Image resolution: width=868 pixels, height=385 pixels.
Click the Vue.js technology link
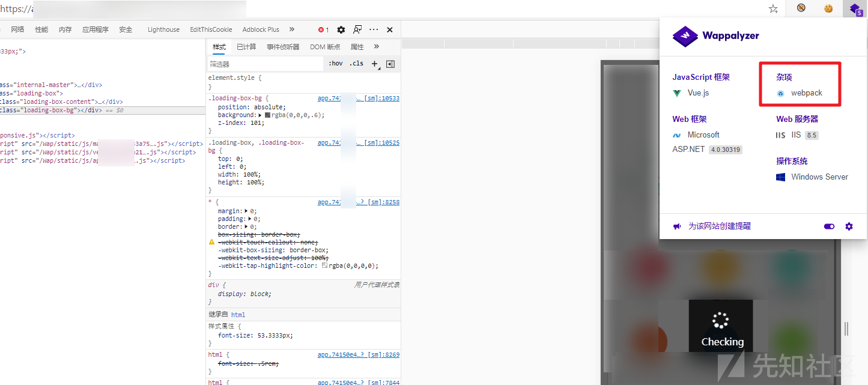[x=699, y=93]
